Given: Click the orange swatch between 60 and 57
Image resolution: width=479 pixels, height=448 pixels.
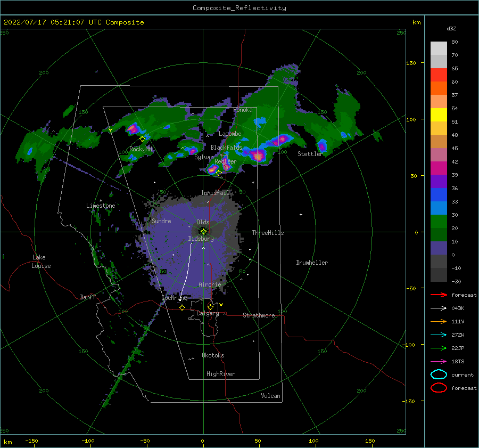Looking at the screenshot, I should point(439,88).
